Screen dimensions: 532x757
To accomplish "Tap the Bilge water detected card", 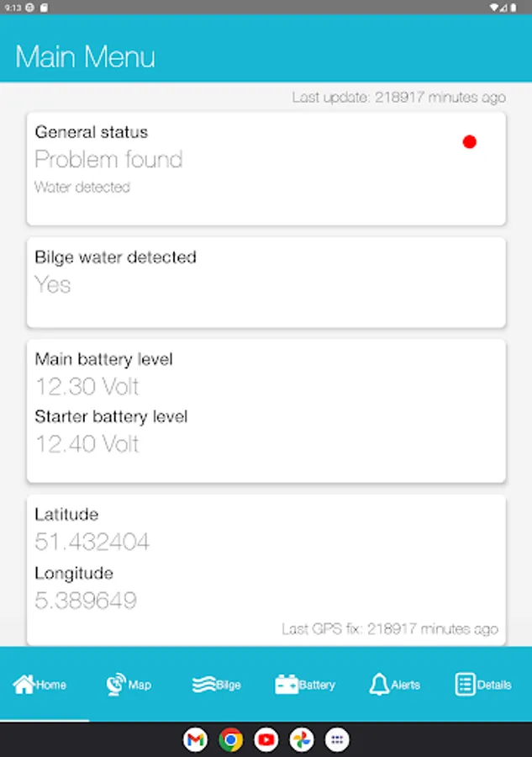I will (266, 282).
